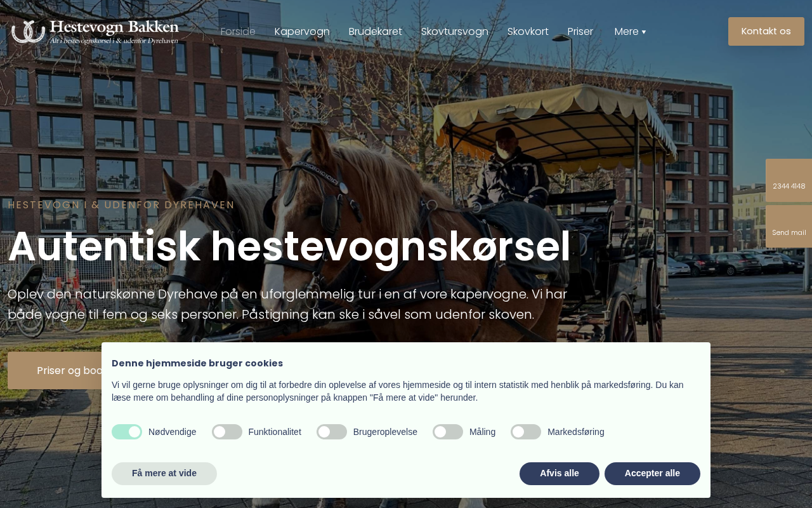812x508 pixels.
Task: Navigate to the Priser page
Action: [580, 32]
